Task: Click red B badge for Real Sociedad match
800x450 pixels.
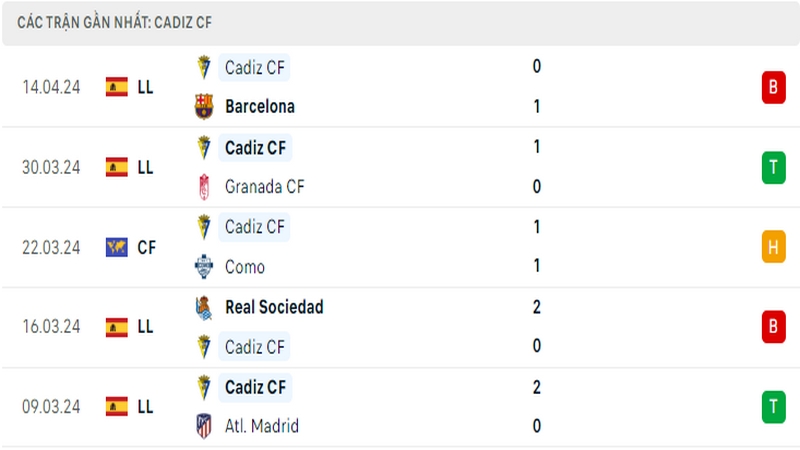Action: (x=773, y=327)
